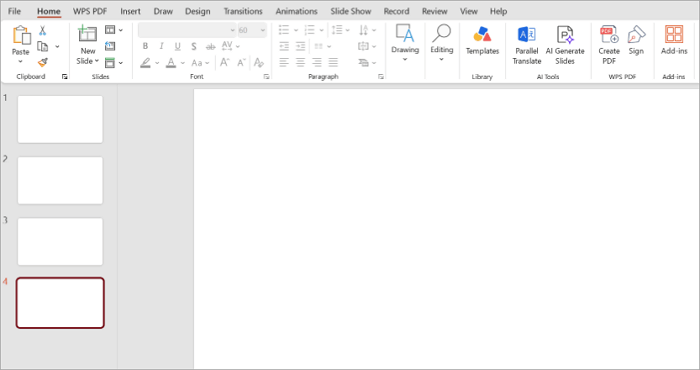Viewport: 700px width, 370px height.
Task: Open the Draw tab
Action: pos(163,11)
